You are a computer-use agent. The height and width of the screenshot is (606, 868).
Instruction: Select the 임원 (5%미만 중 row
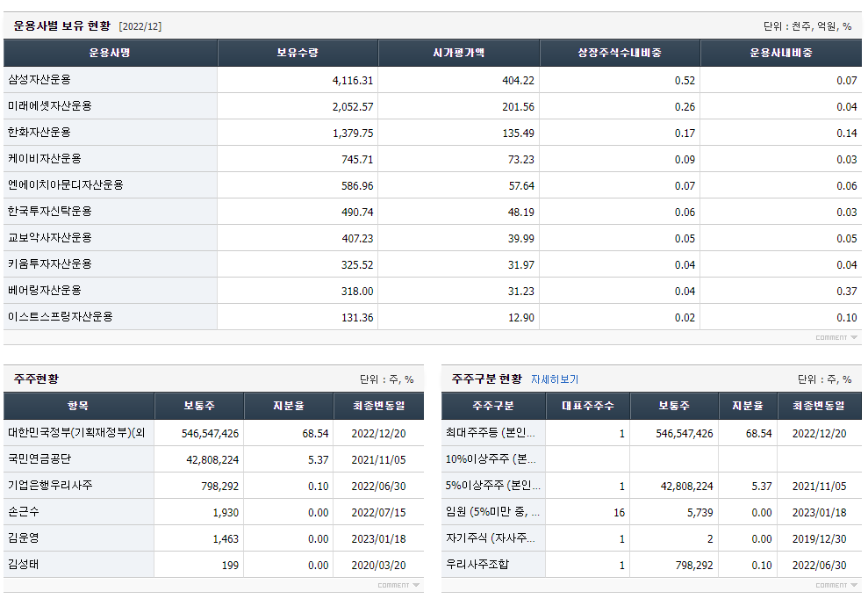pos(651,512)
